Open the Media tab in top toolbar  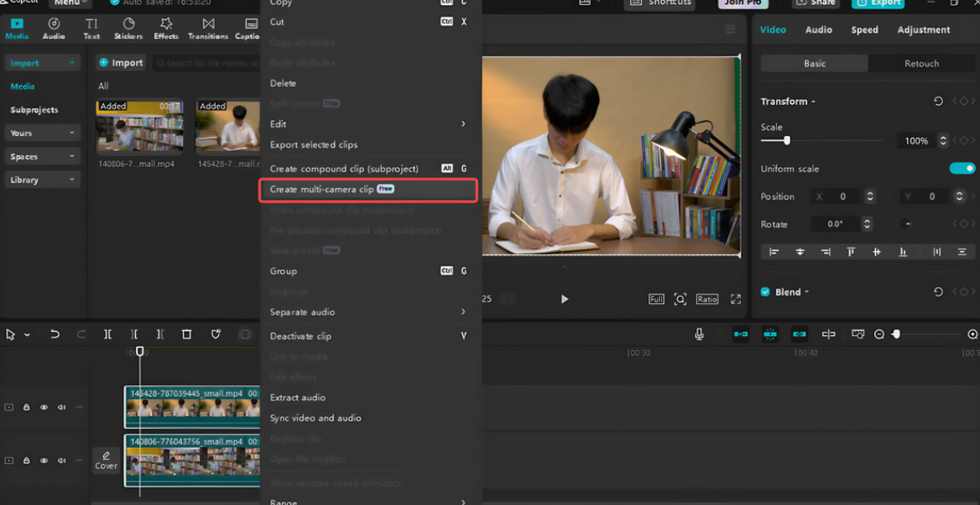(16, 29)
